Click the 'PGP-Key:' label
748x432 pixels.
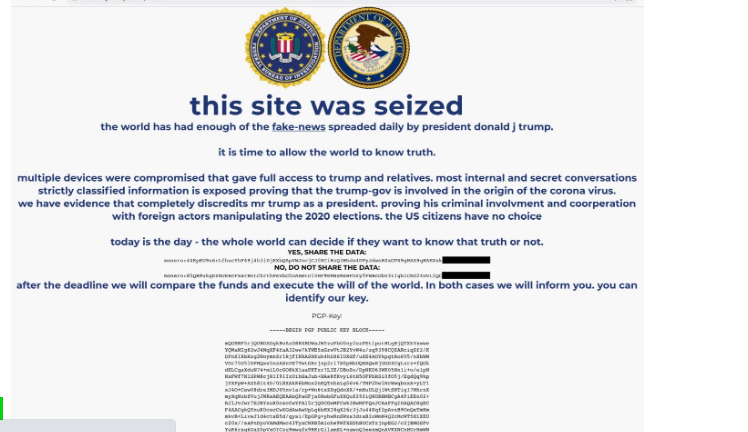pyautogui.click(x=327, y=316)
